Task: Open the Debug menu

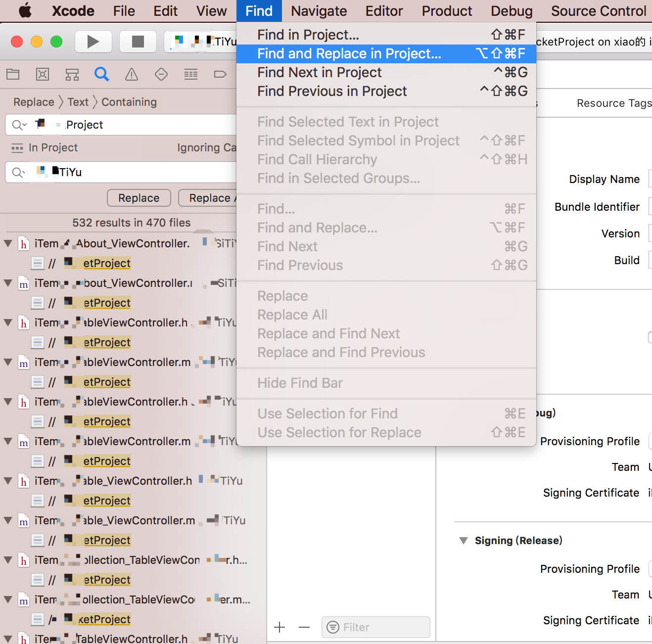Action: [512, 11]
